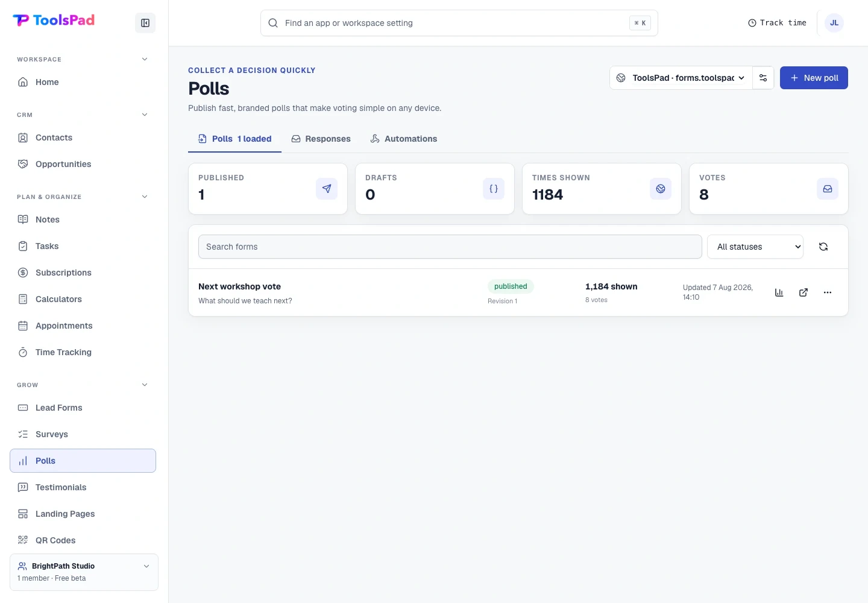Click the Revision 1 label
The image size is (868, 603).
point(502,301)
